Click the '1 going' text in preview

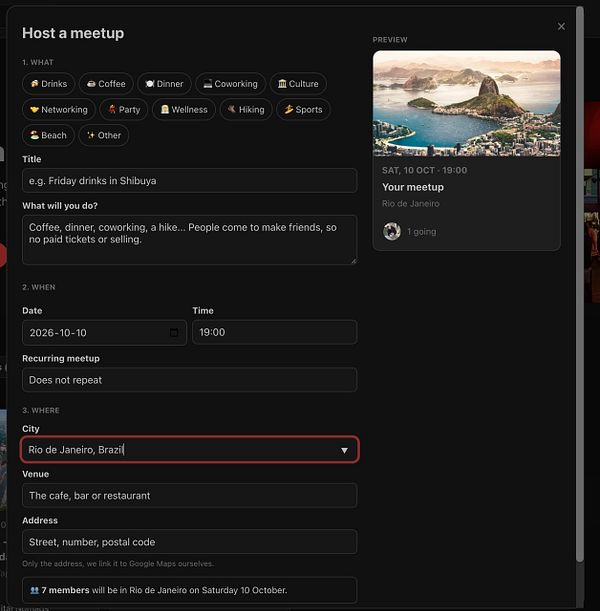(x=422, y=231)
